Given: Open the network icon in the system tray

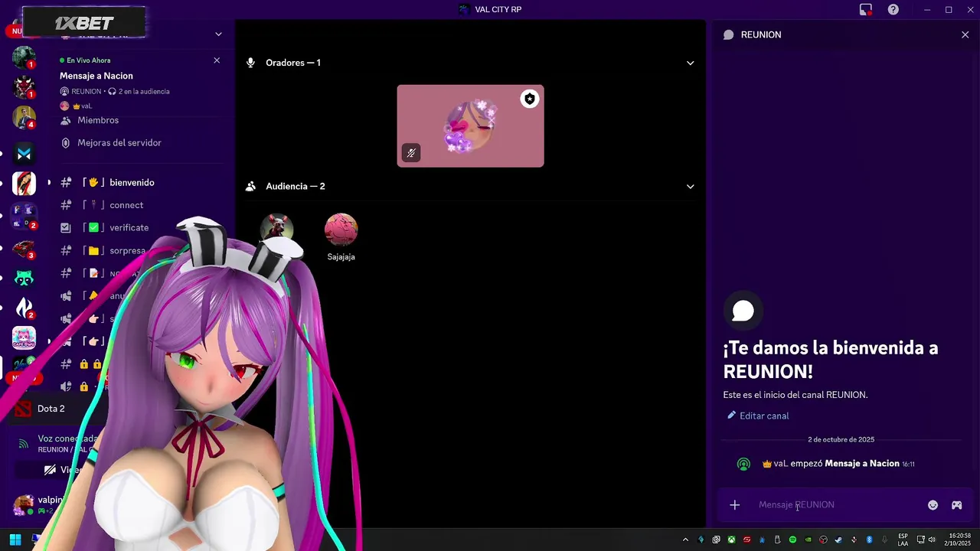Looking at the screenshot, I should tap(921, 540).
